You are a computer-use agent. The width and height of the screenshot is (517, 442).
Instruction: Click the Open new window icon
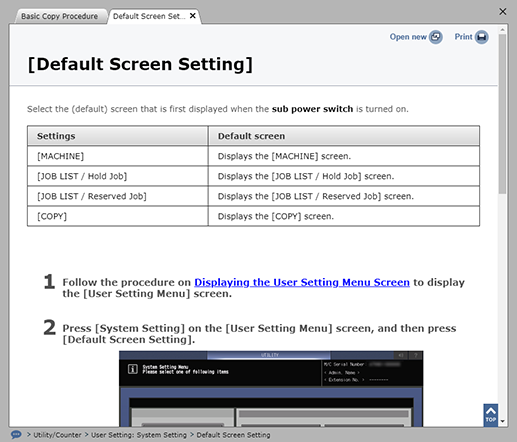436,37
